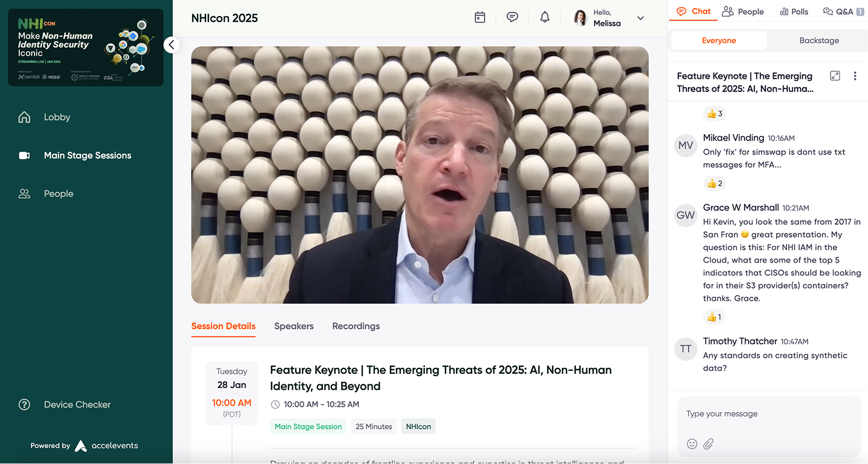The width and height of the screenshot is (868, 464).
Task: Switch chat to the Backstage channel
Action: [819, 40]
